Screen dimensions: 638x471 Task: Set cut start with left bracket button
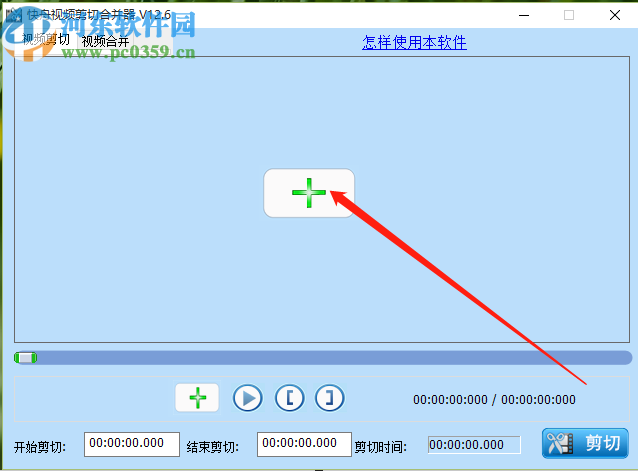click(x=289, y=398)
